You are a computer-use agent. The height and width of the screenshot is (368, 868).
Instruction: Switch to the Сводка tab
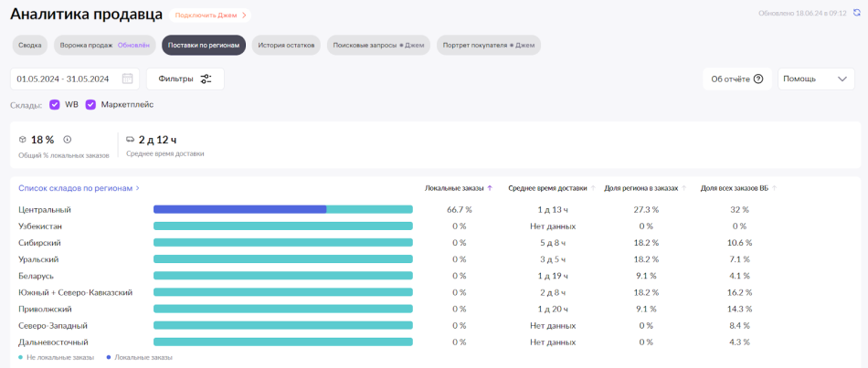30,45
